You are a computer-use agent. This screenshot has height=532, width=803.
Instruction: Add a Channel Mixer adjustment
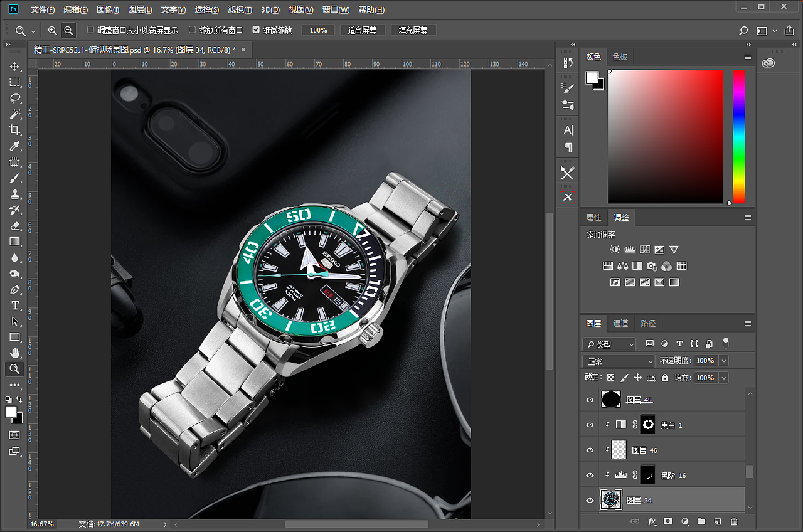click(667, 266)
